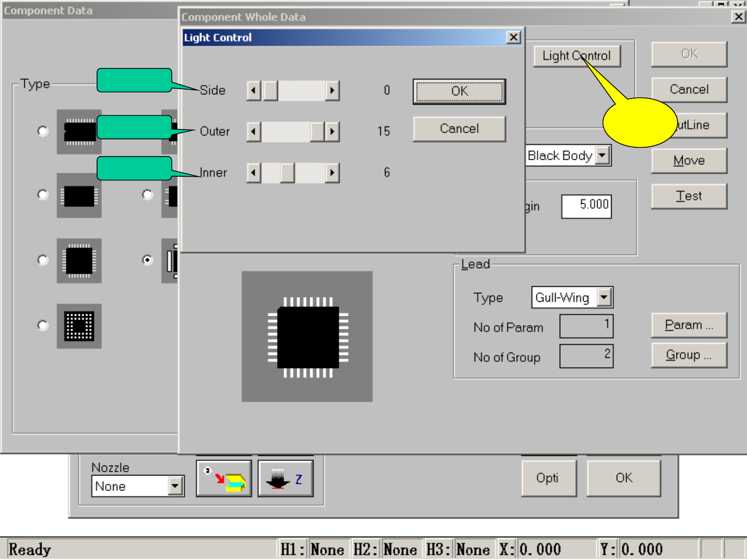Expand the Gull-Wing lead type dropdown
Screen dimensions: 747x560
click(x=604, y=298)
